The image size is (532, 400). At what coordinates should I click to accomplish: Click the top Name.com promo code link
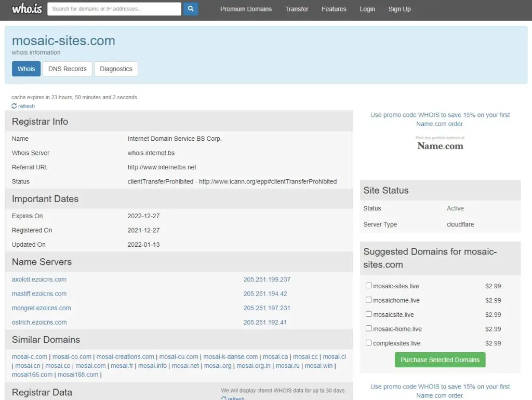440,119
